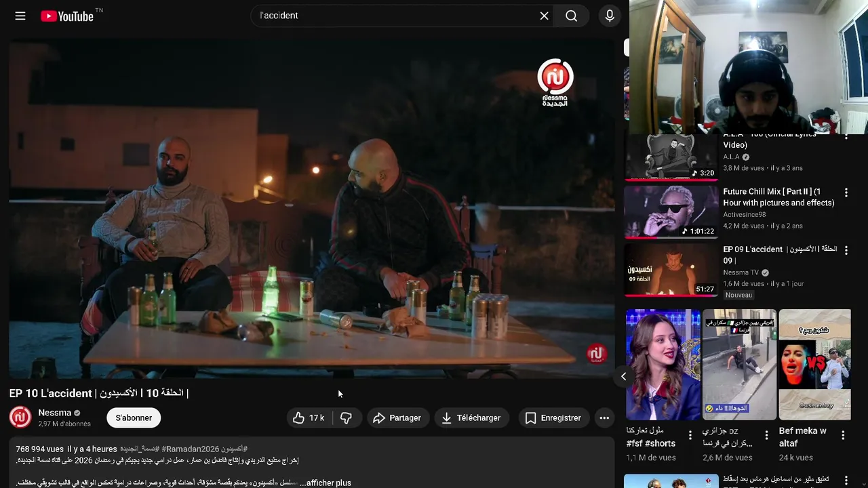Open options for dz جزائري short

[x=767, y=435]
